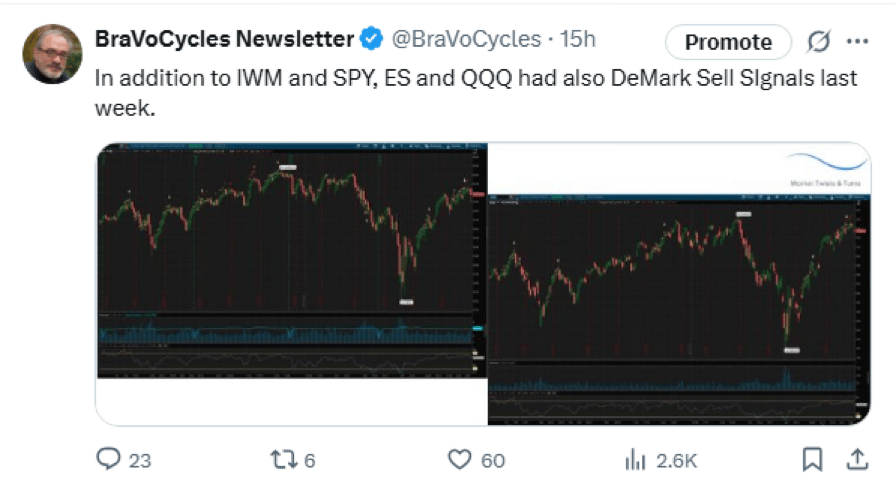The height and width of the screenshot is (490, 896).
Task: Open the 15h timestamp link
Action: click(x=577, y=39)
